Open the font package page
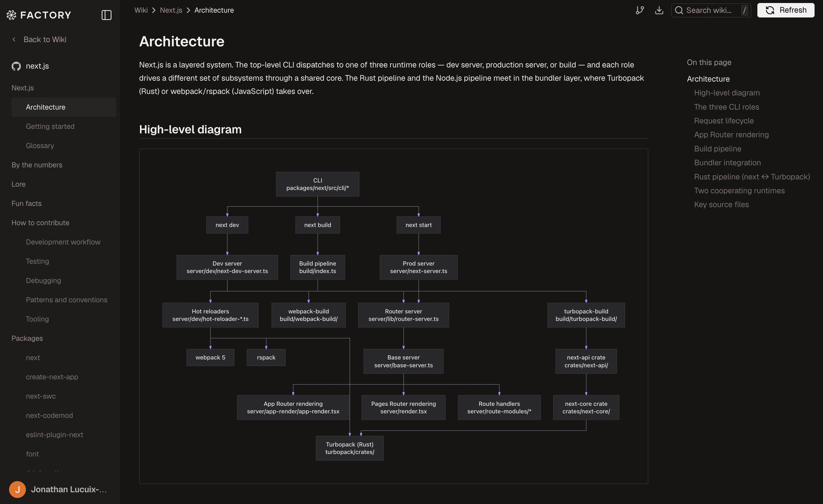This screenshot has height=504, width=823. click(33, 454)
